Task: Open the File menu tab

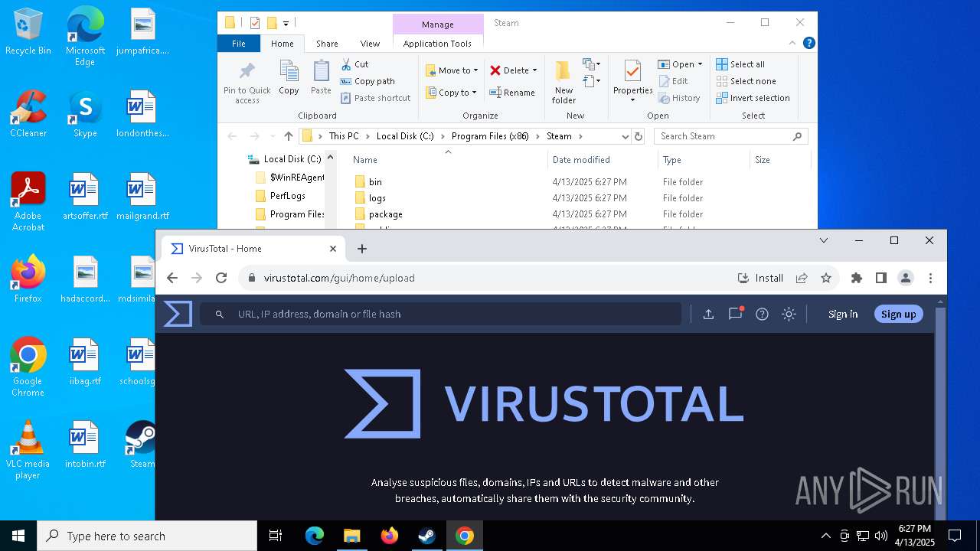Action: 239,44
